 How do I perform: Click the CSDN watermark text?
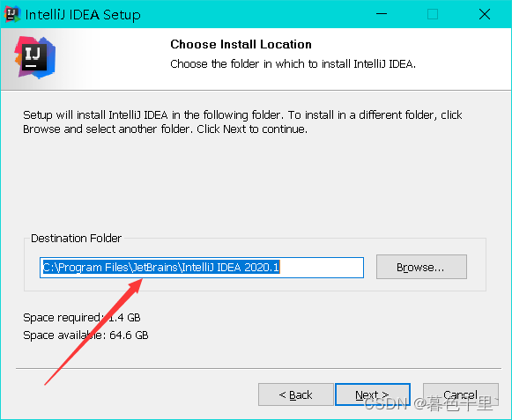tap(432, 403)
